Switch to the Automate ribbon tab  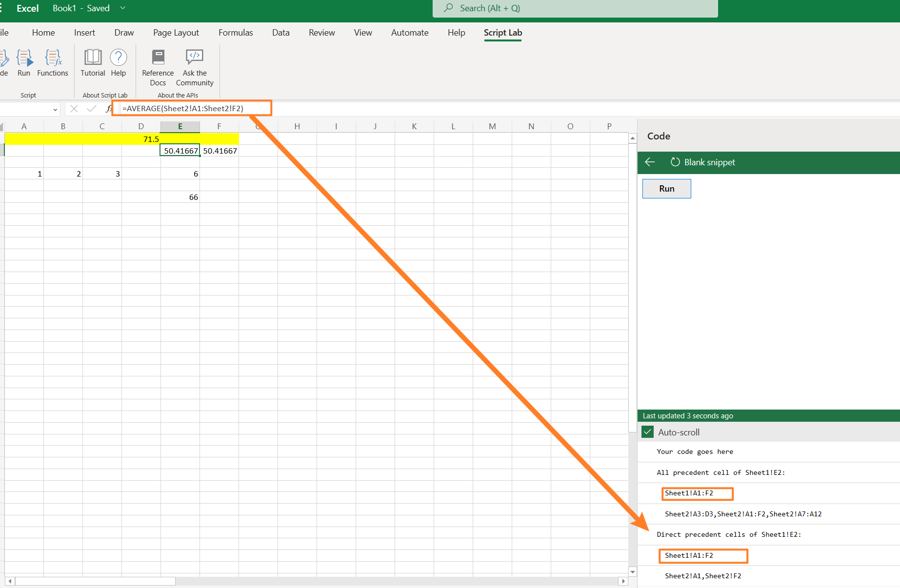click(409, 33)
